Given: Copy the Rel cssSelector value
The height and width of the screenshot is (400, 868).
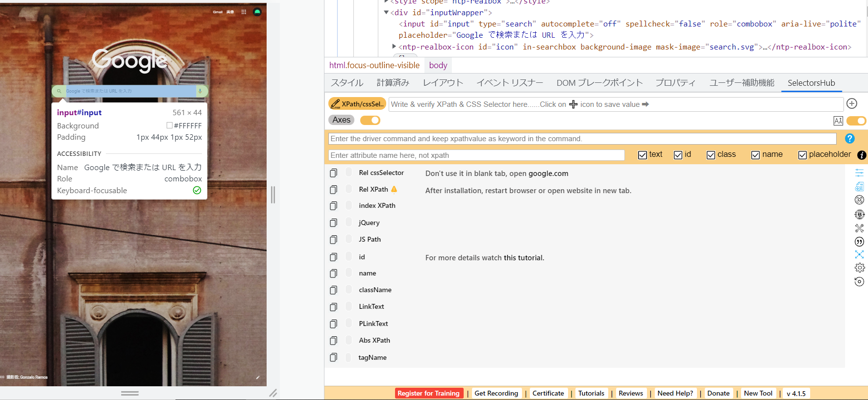Looking at the screenshot, I should [x=333, y=173].
